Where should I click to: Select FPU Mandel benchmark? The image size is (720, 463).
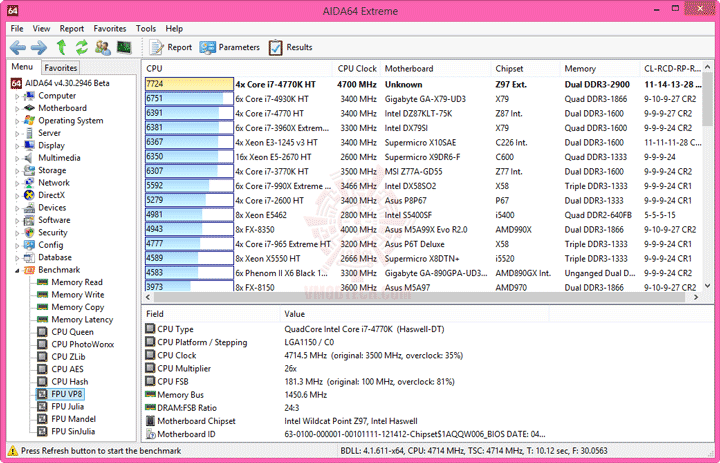[x=73, y=419]
